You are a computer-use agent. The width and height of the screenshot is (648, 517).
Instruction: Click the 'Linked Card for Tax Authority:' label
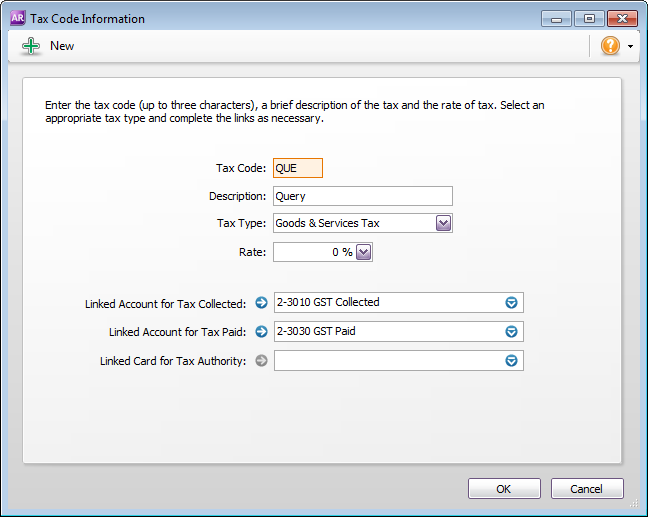(x=173, y=361)
